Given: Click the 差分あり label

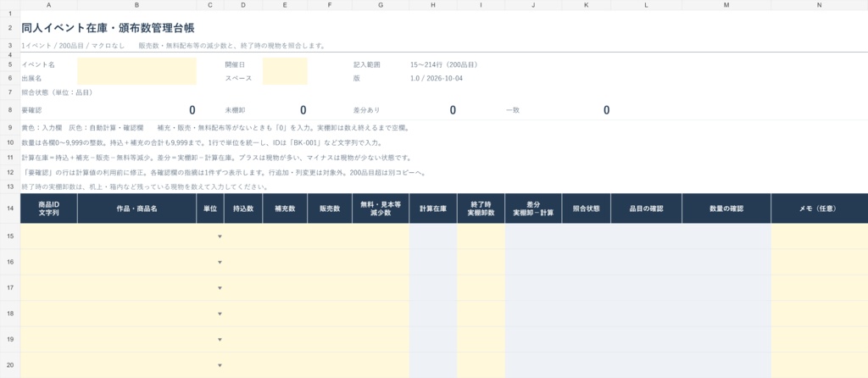Looking at the screenshot, I should pyautogui.click(x=366, y=110).
